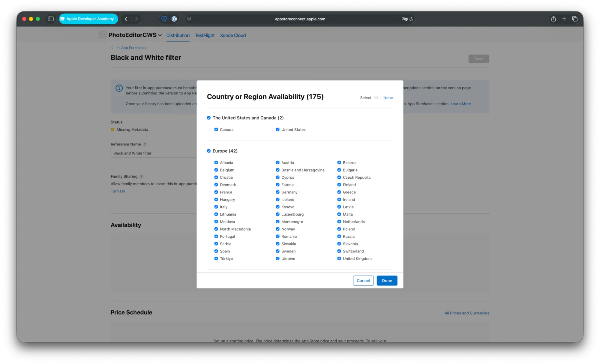Uncheck the United Kingdom checkbox
This screenshot has height=364, width=600.
tap(339, 258)
